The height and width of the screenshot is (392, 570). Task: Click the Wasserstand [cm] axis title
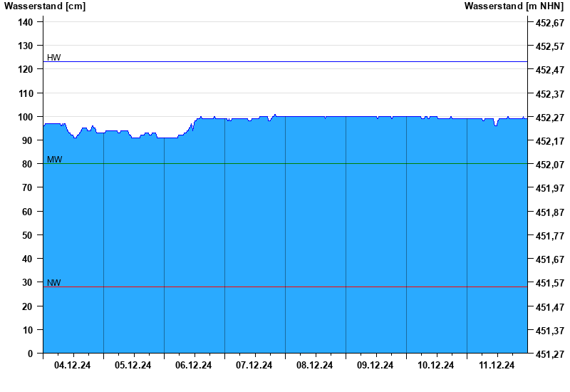45,6
